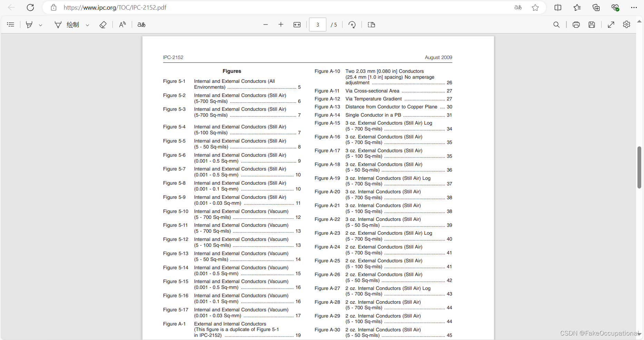Click the address bar URL
Screen dimensions: 644x340
[x=115, y=7]
